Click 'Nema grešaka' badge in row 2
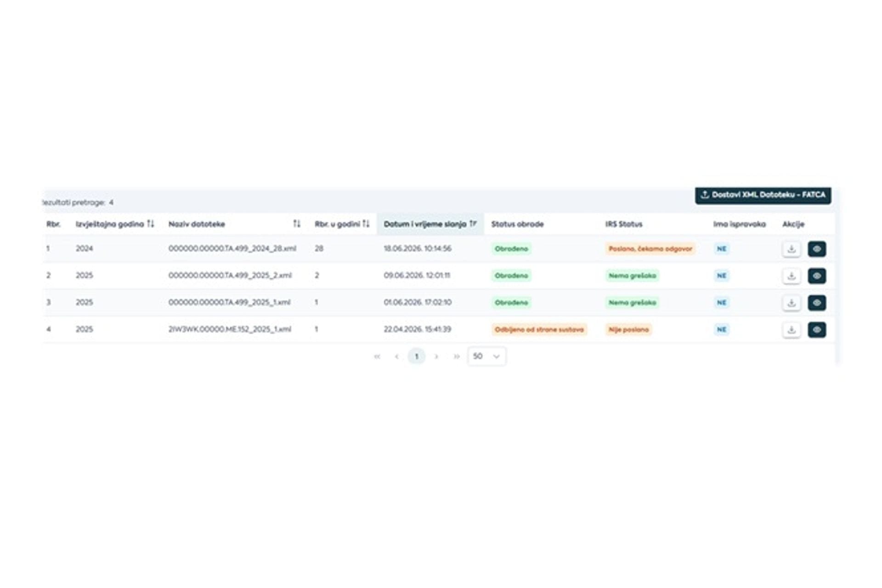Image resolution: width=882 pixels, height=588 pixels. tap(632, 276)
